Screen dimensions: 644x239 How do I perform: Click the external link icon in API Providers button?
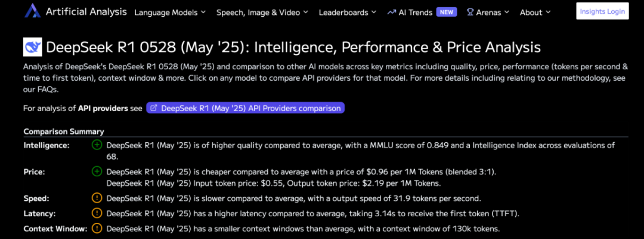pos(154,108)
